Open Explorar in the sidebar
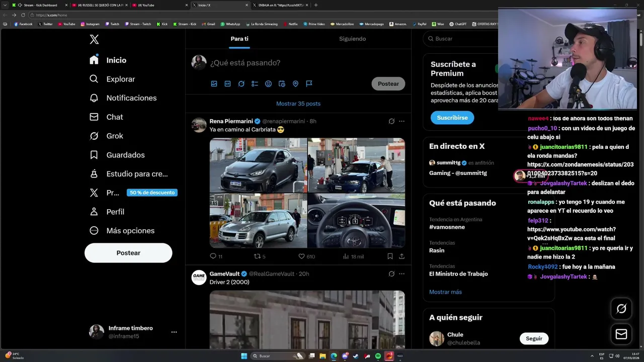The image size is (644, 362). [112, 79]
